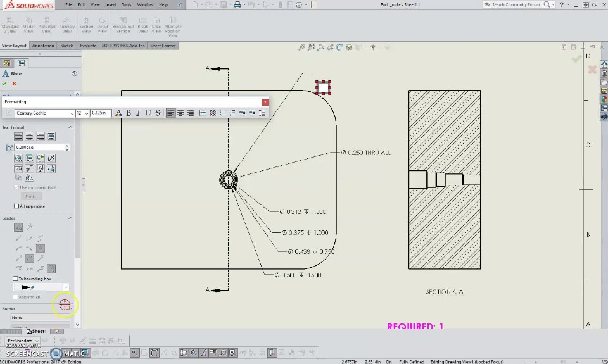Viewport: 608px width, 364px height.
Task: Click the 0.125in text height field
Action: click(x=101, y=113)
